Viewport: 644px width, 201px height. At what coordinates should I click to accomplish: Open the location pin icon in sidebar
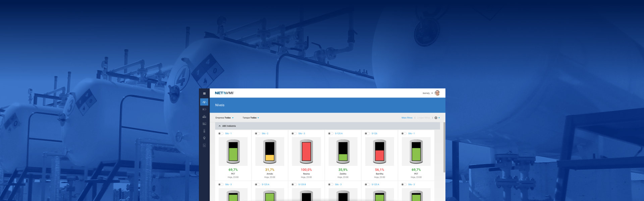(204, 138)
